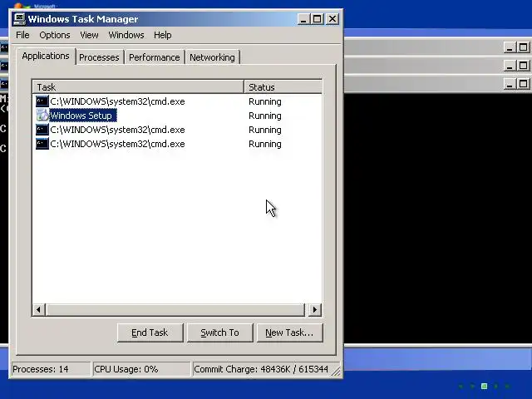Click the Commit Charge status entry
Image resolution: width=532 pixels, height=399 pixels.
(261, 369)
